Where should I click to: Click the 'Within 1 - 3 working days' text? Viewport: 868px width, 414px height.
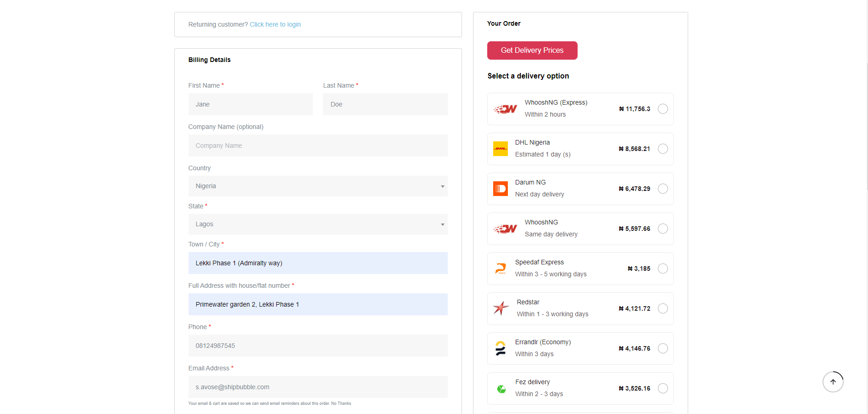pyautogui.click(x=552, y=314)
